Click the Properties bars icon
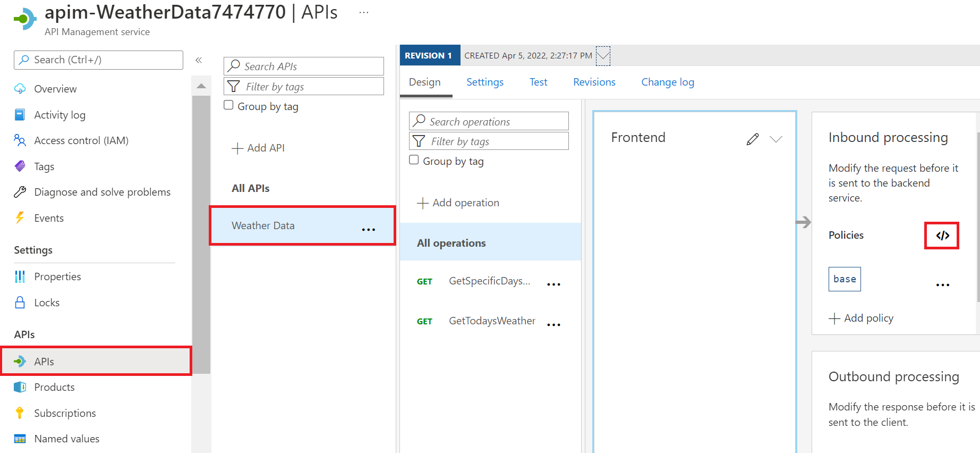The width and height of the screenshot is (980, 453). [x=20, y=276]
